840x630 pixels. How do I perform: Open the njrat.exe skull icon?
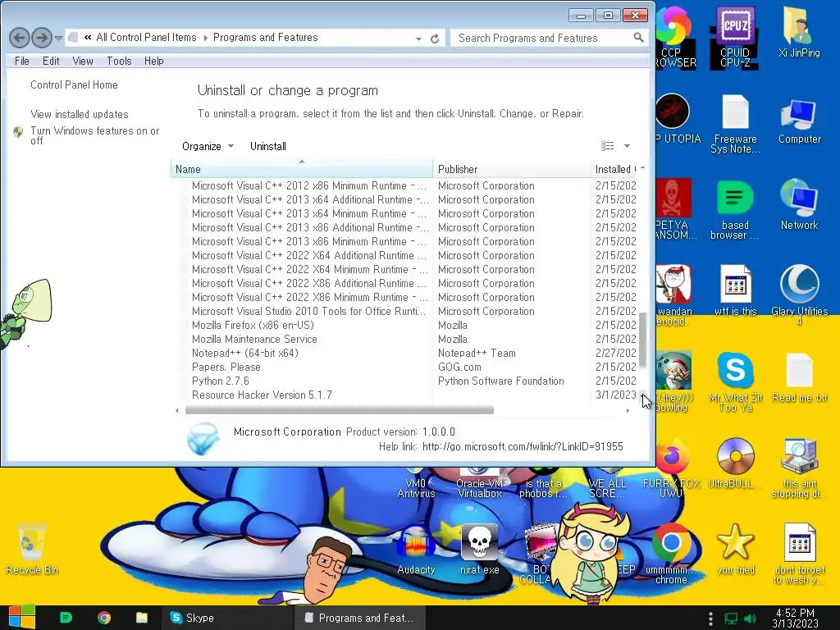pos(479,550)
